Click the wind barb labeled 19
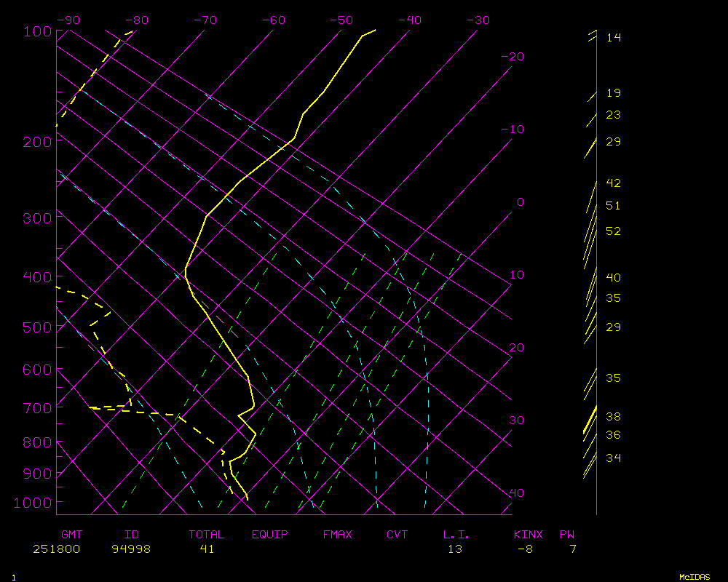 click(x=592, y=97)
